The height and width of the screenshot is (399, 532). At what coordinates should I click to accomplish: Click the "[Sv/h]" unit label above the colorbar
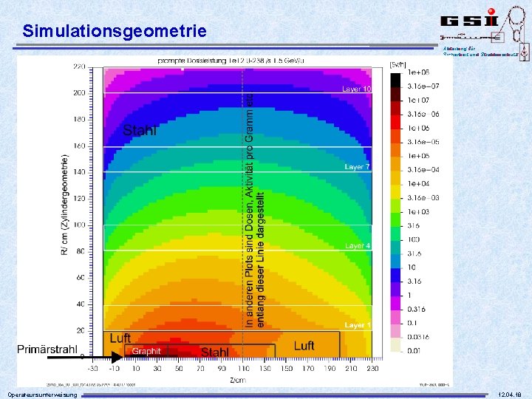pyautogui.click(x=398, y=64)
